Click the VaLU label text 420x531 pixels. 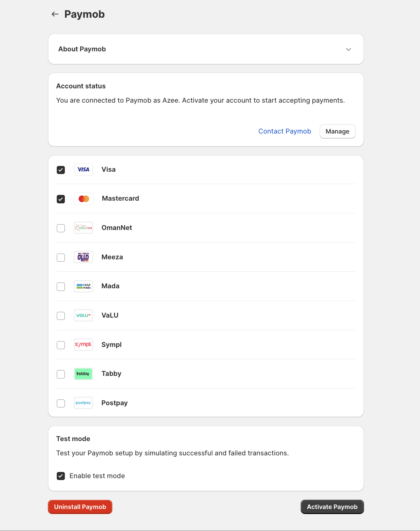click(x=110, y=315)
